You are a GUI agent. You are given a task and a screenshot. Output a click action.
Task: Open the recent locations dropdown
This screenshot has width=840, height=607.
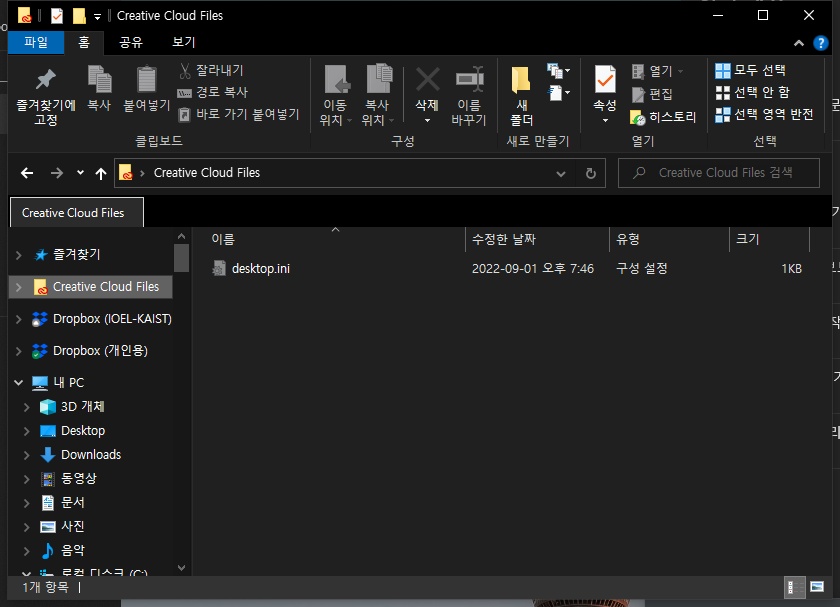tap(80, 173)
